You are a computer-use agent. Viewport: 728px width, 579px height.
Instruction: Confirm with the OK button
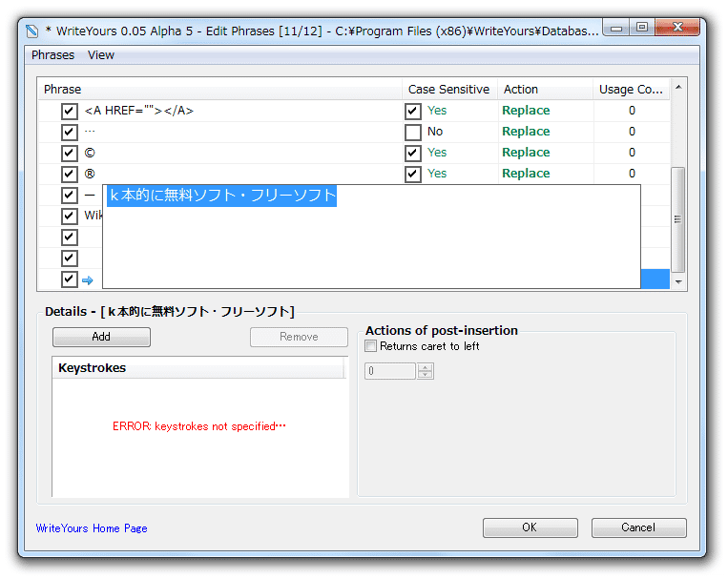click(530, 527)
